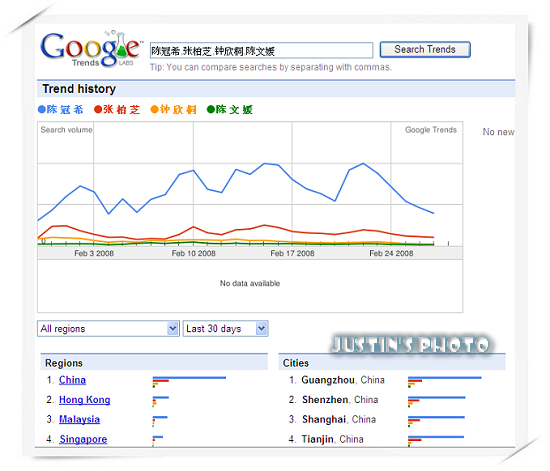Image resolution: width=550 pixels, height=471 pixels.
Task: Click the green legend dot for 陈文媛
Action: (211, 109)
